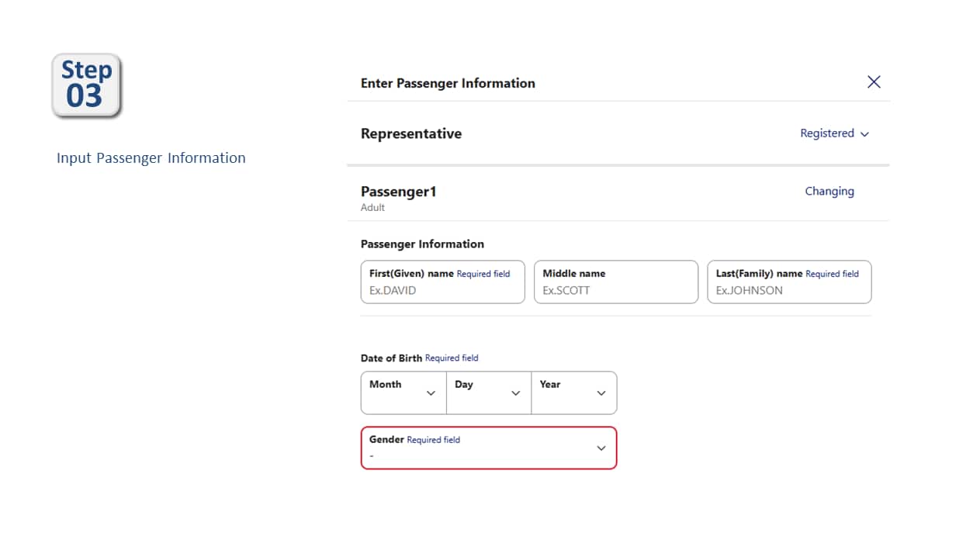Click the Day field chevron icon
Image resolution: width=980 pixels, height=543 pixels.
pyautogui.click(x=515, y=393)
